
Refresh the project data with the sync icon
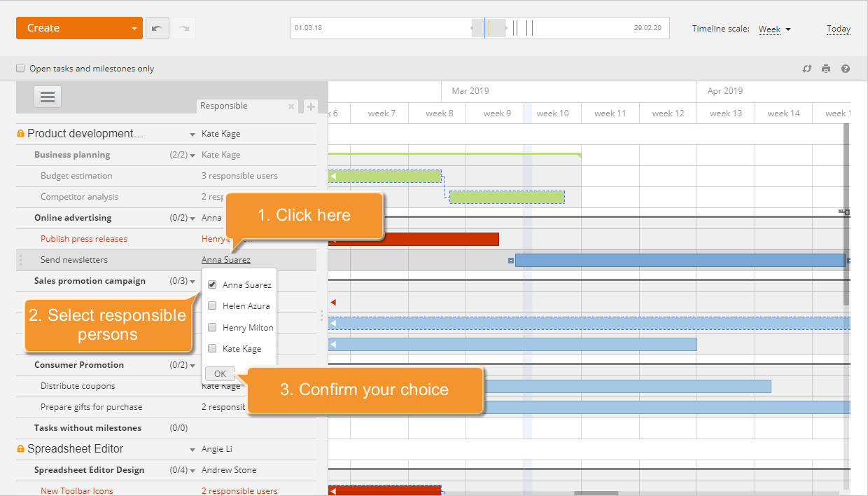click(x=807, y=69)
